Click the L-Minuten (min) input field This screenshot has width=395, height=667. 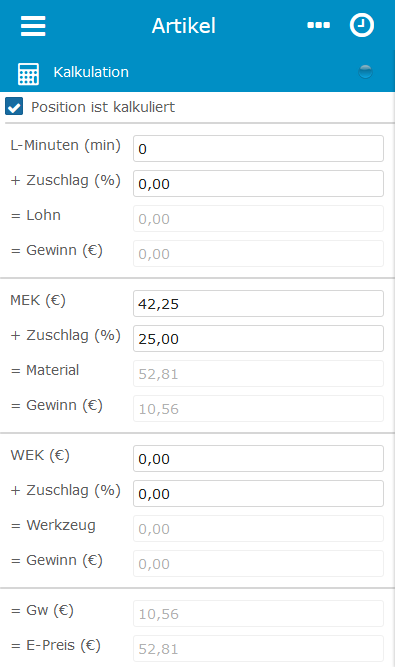(259, 148)
